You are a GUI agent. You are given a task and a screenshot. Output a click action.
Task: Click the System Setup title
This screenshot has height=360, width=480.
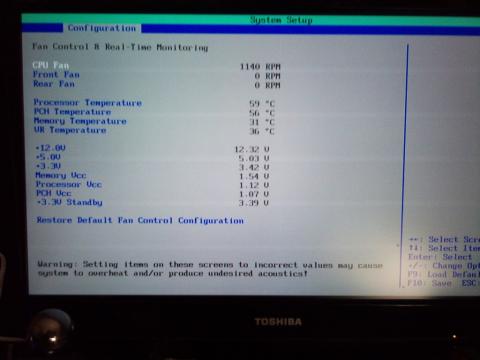(282, 20)
